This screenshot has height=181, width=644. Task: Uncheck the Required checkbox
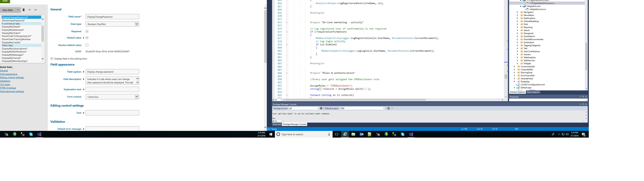pos(87,32)
